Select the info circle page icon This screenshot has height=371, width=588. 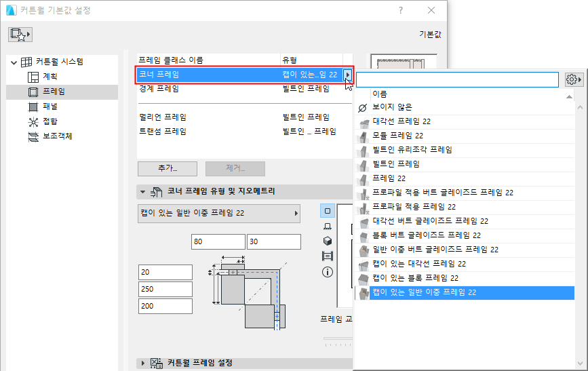[x=328, y=272]
